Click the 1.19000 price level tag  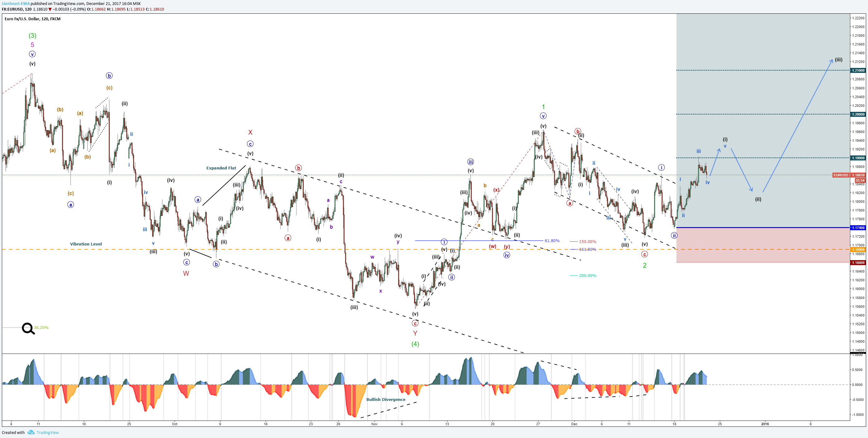pos(858,158)
